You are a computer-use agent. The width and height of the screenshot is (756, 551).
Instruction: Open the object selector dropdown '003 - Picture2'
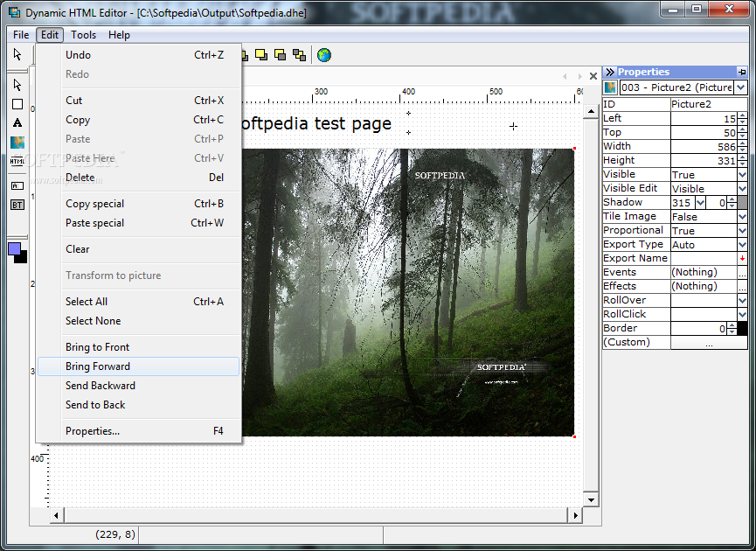740,87
